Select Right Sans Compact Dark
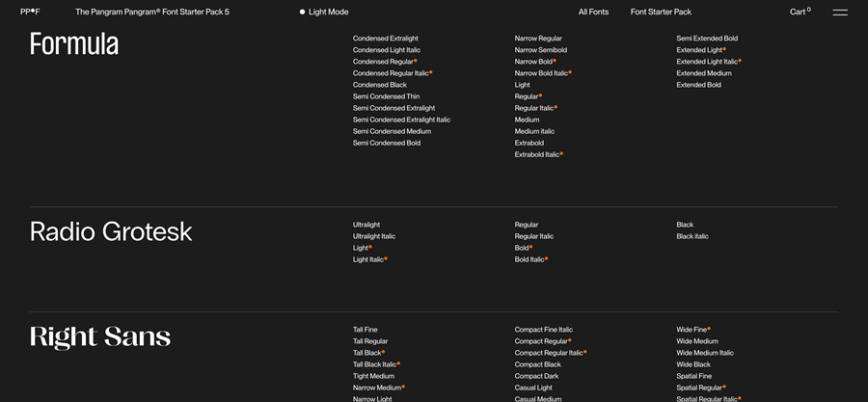This screenshot has height=402, width=868. (536, 376)
